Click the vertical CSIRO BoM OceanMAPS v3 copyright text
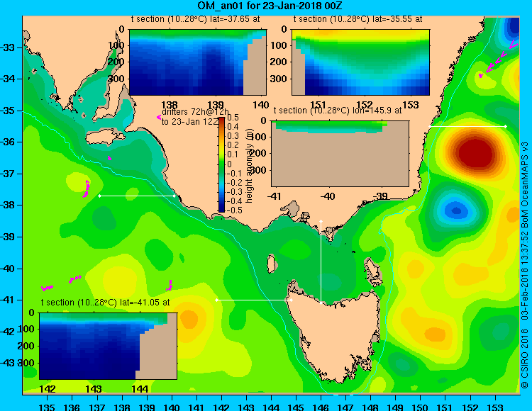 point(524,264)
